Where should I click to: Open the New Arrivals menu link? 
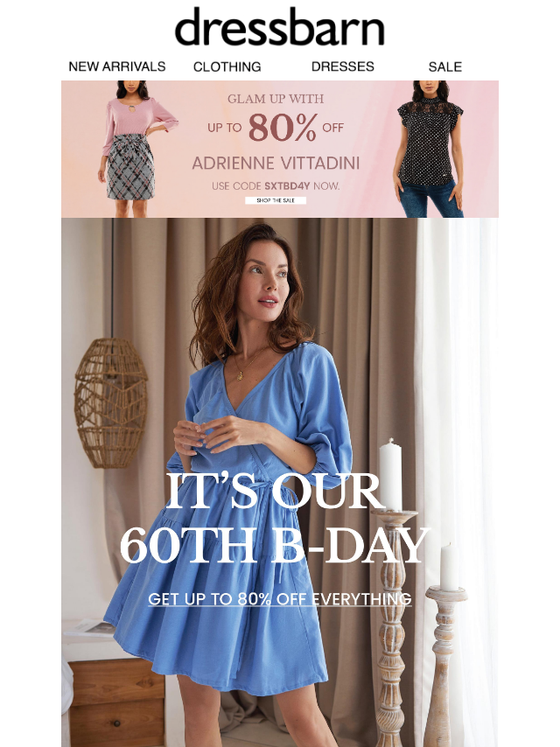116,66
